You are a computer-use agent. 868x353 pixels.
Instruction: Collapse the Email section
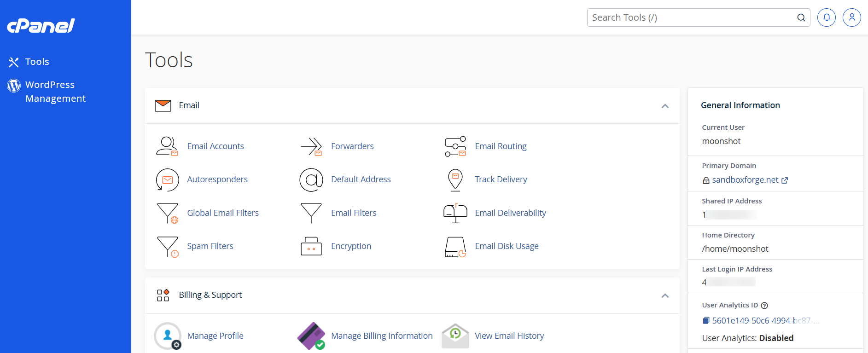665,106
